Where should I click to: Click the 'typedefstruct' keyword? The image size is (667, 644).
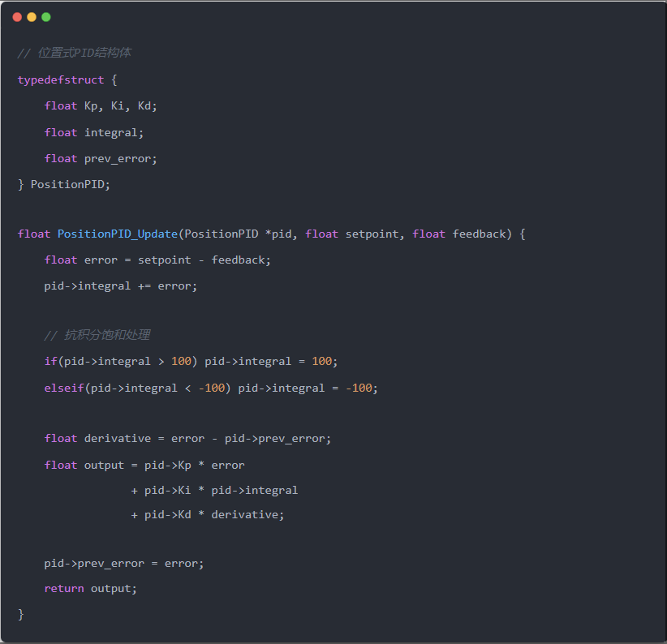tap(61, 80)
